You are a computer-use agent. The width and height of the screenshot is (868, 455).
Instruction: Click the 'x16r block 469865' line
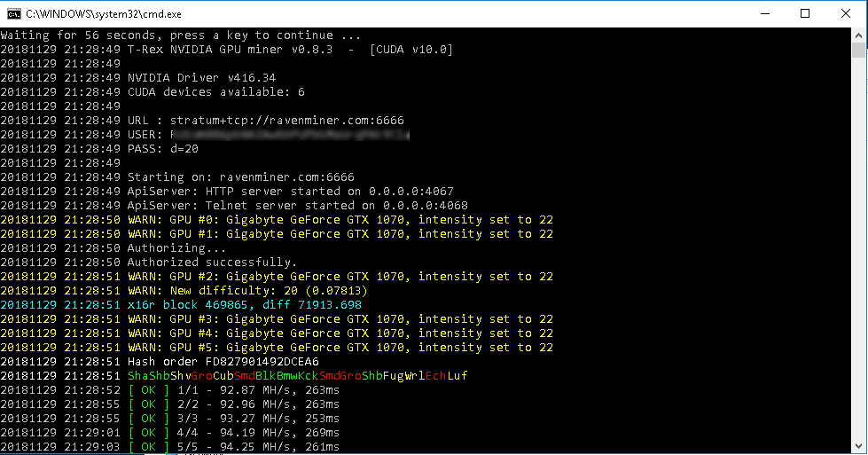(x=181, y=305)
